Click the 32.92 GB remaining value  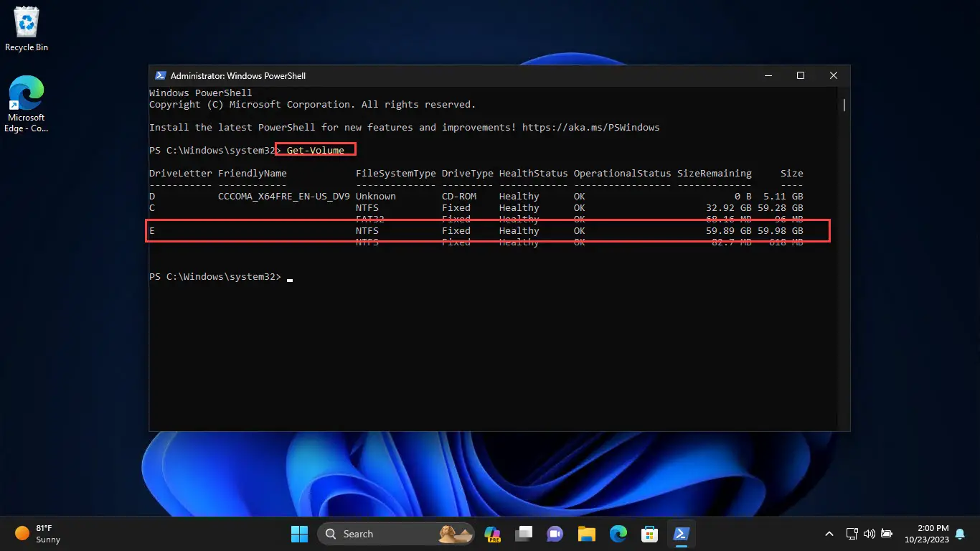[729, 207]
